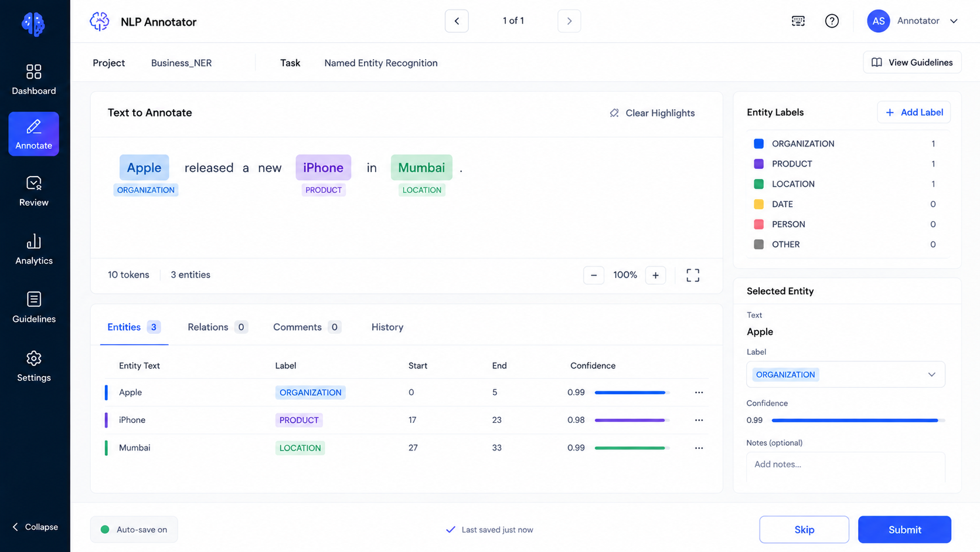Screen dimensions: 980x552
Task: Open the Settings gear icon
Action: [33, 358]
